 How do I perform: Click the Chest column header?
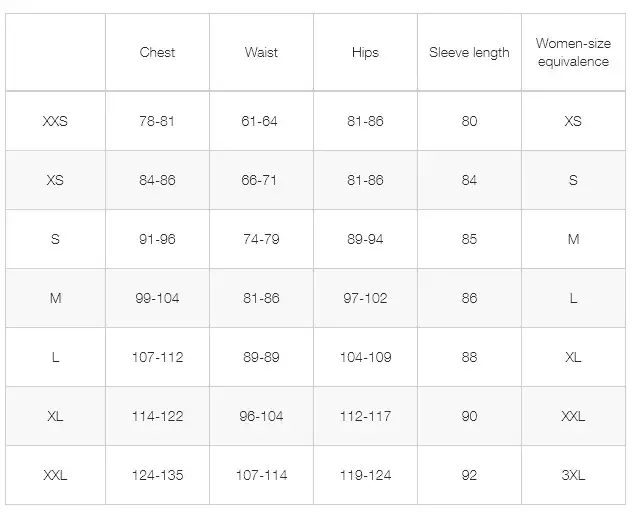(157, 52)
